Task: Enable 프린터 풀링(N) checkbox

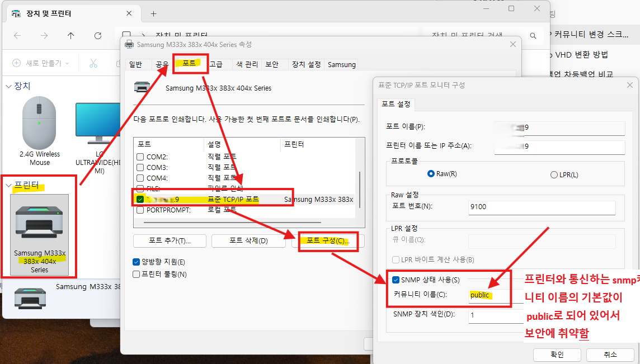Action: click(137, 274)
